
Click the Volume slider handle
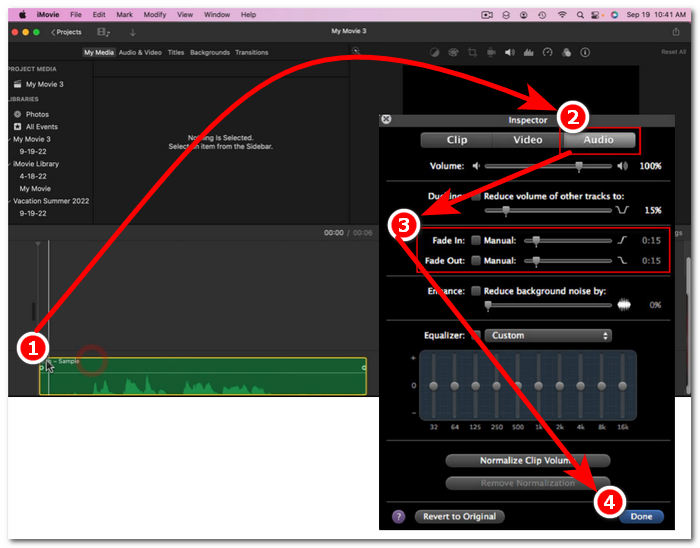tap(579, 166)
